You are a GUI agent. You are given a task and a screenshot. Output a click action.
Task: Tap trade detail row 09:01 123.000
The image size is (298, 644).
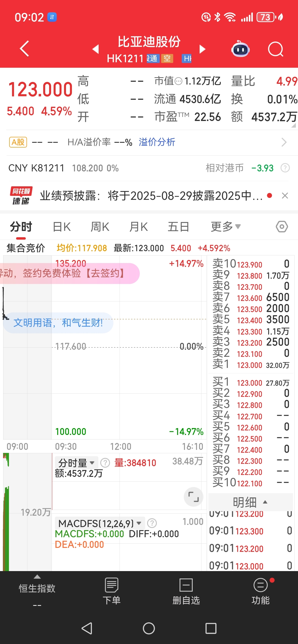pyautogui.click(x=250, y=566)
